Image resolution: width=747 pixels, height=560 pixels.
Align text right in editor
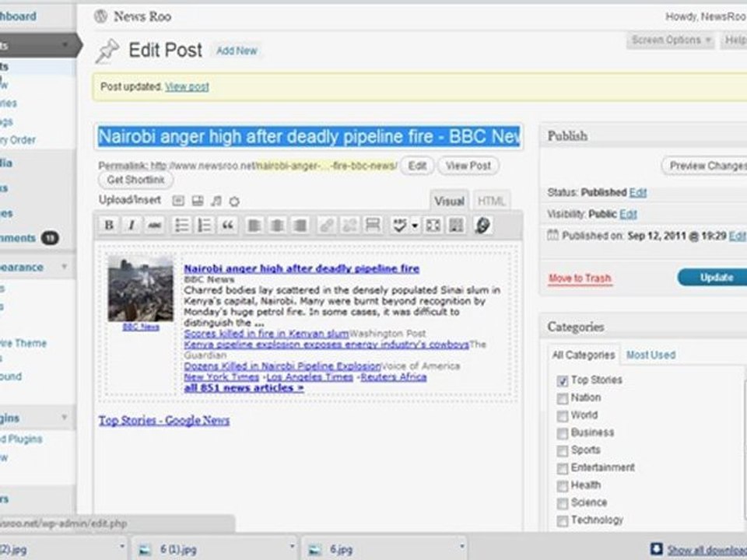300,226
